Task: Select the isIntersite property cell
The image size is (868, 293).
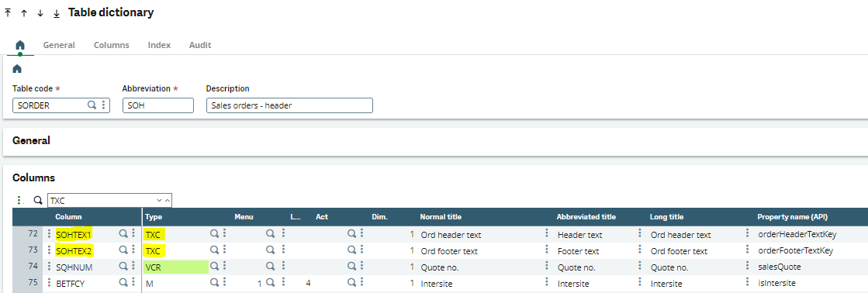Action: point(776,283)
